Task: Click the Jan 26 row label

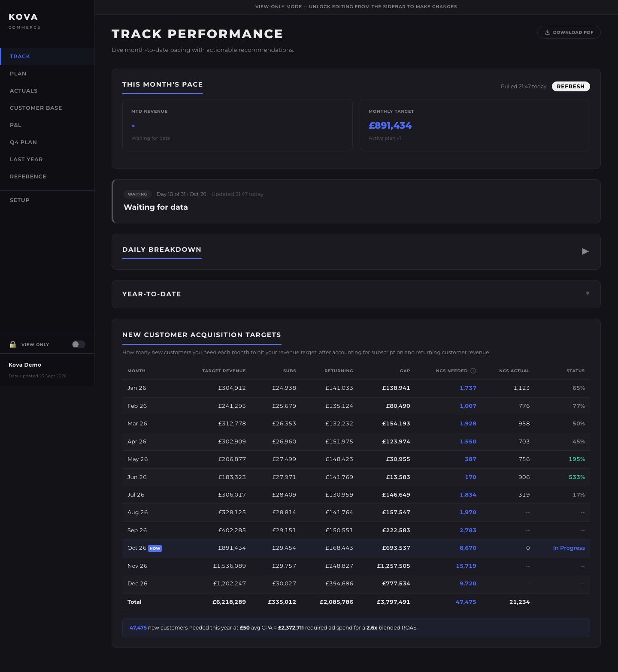Action: (137, 388)
